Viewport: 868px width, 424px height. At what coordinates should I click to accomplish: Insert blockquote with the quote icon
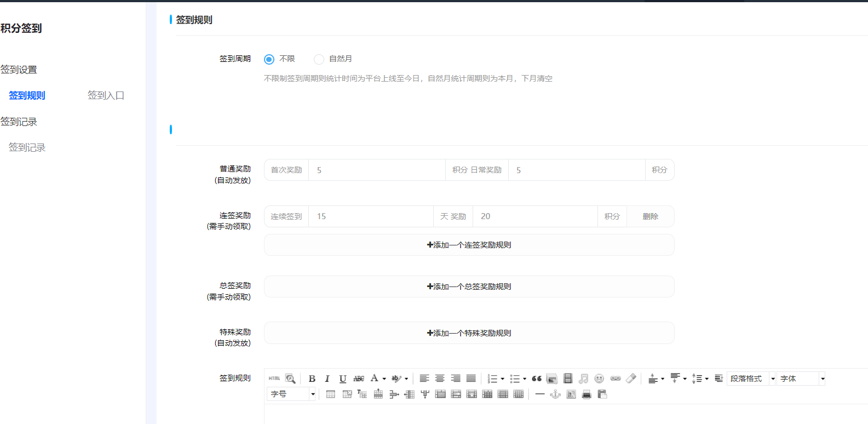[x=537, y=379]
